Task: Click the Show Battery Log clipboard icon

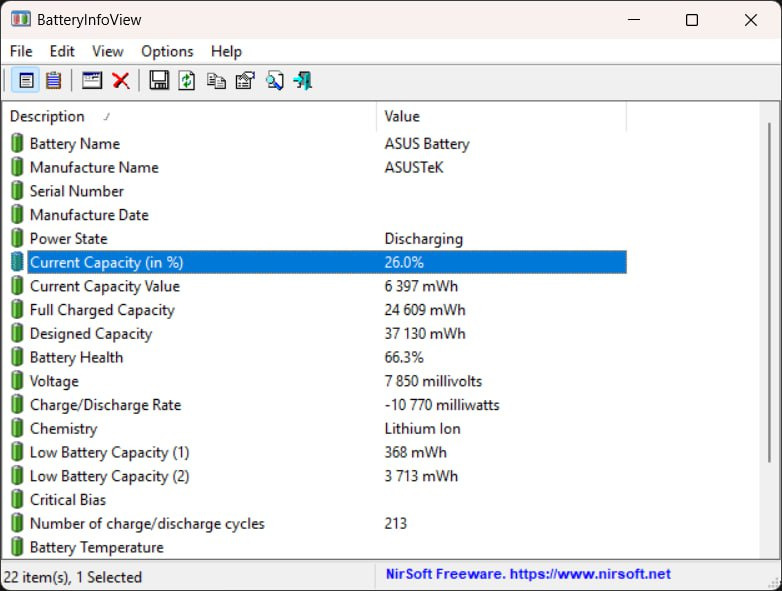Action: click(53, 81)
